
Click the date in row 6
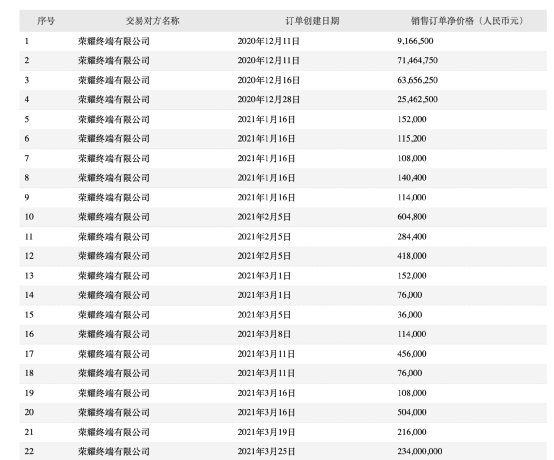tap(266, 139)
